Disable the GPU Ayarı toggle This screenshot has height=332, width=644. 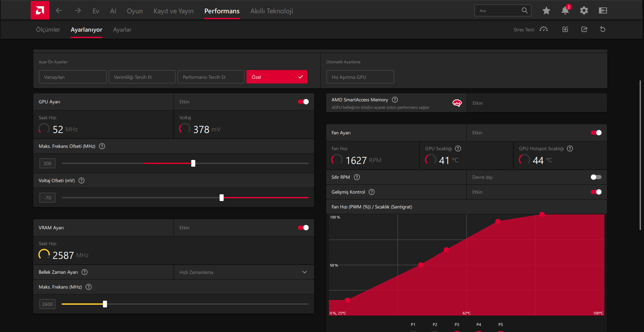click(303, 102)
